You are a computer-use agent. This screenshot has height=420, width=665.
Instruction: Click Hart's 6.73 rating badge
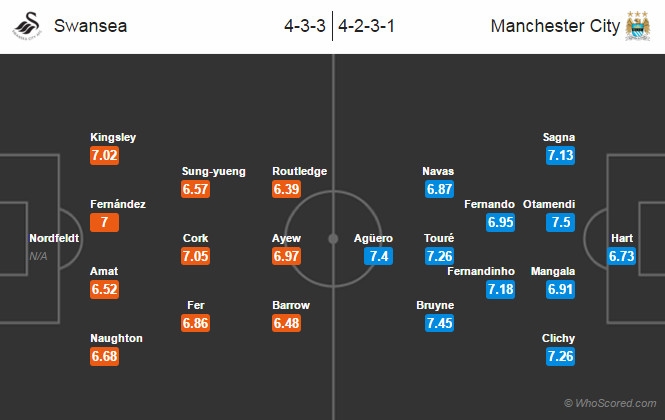(622, 256)
